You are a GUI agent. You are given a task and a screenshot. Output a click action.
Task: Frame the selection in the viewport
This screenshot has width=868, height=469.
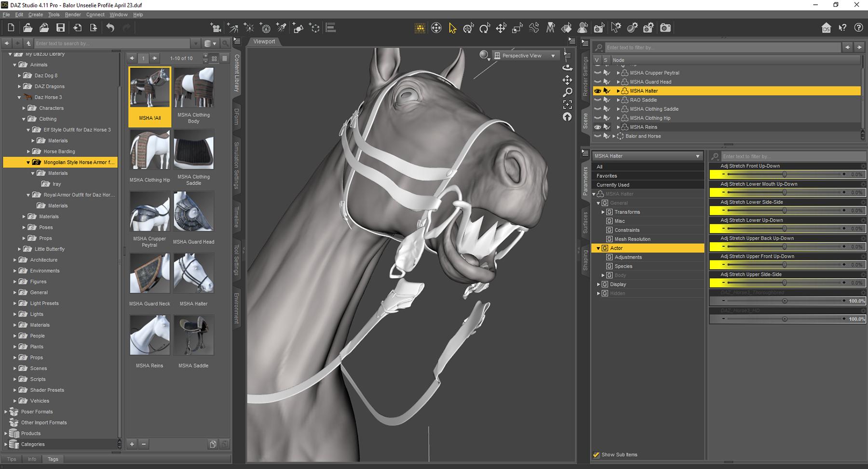coord(568,104)
